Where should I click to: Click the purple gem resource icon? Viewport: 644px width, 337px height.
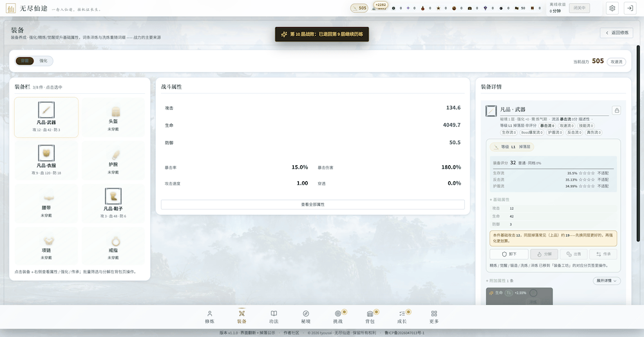[x=485, y=8]
